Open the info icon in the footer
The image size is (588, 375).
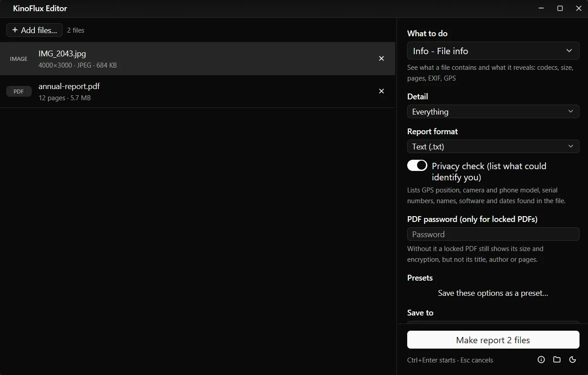tap(541, 360)
